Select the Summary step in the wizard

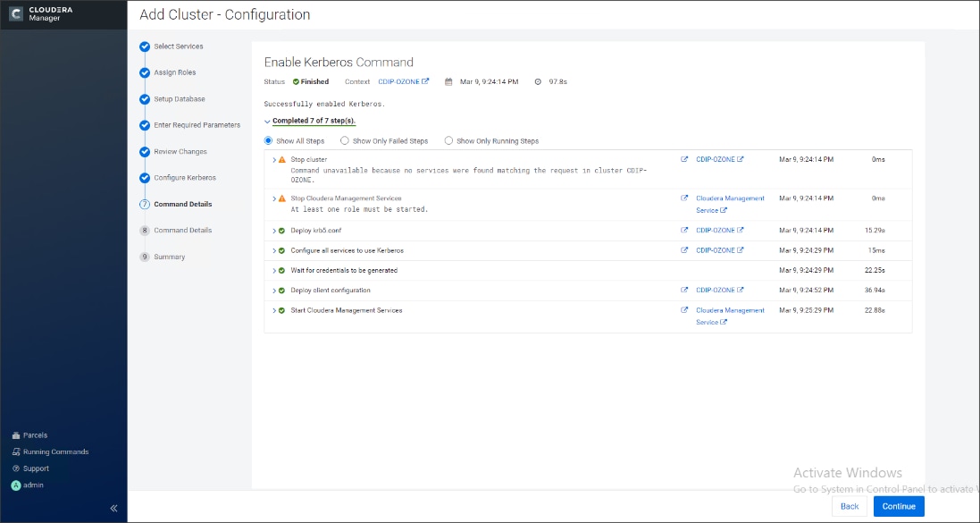pyautogui.click(x=170, y=257)
